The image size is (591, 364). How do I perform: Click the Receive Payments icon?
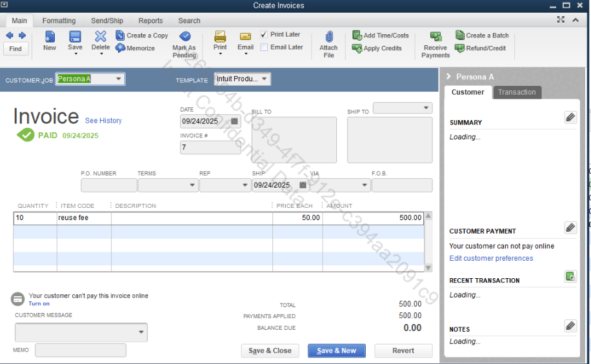coord(436,37)
